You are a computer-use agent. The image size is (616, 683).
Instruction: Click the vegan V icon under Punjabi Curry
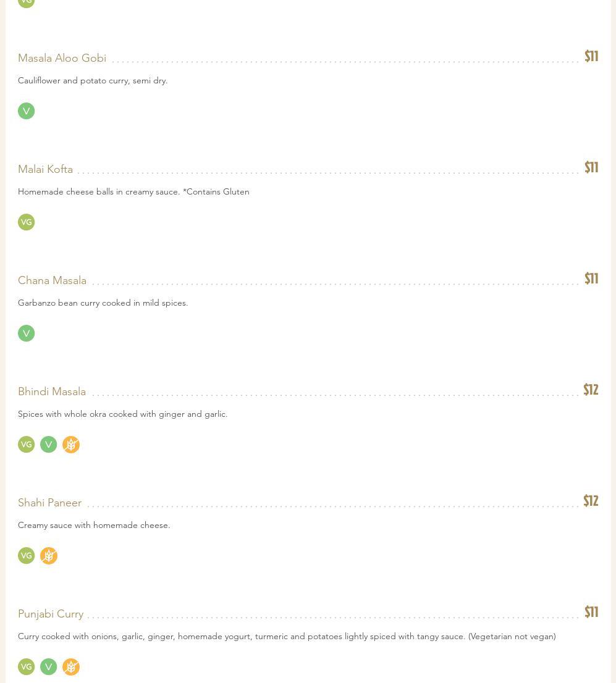pos(48,667)
